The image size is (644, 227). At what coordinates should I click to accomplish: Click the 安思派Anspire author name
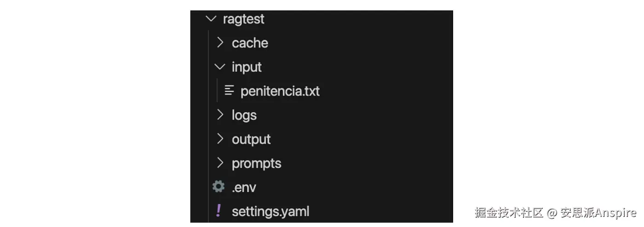(x=598, y=213)
